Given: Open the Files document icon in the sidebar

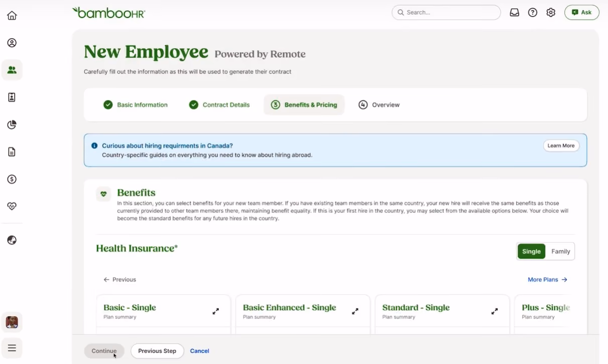Looking at the screenshot, I should (x=12, y=152).
